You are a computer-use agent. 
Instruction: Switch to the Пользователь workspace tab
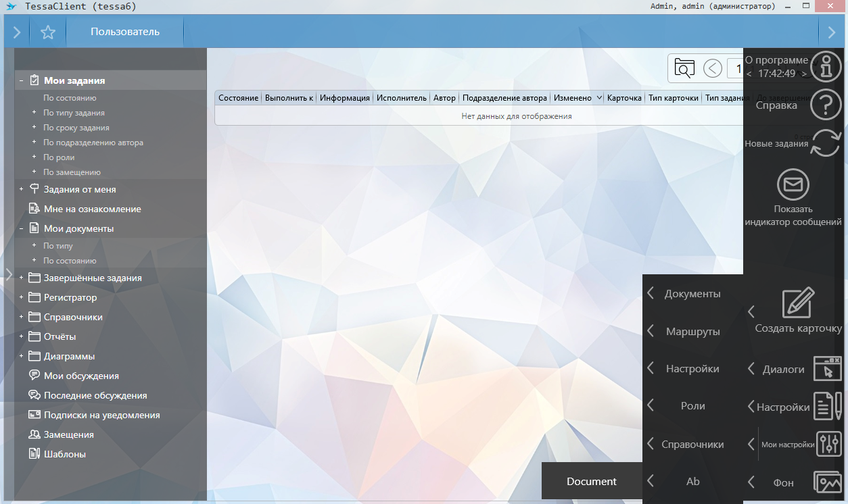coord(125,32)
